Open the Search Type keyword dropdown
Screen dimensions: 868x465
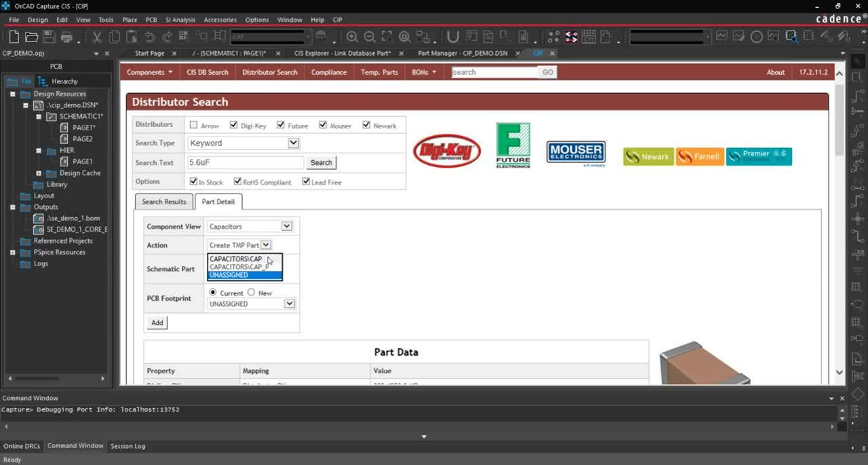[x=292, y=143]
